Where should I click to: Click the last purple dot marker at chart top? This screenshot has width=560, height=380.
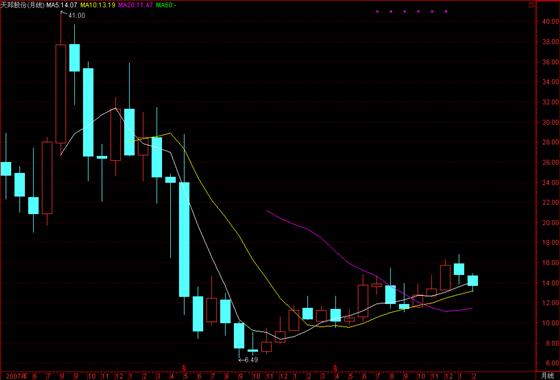pyautogui.click(x=446, y=11)
